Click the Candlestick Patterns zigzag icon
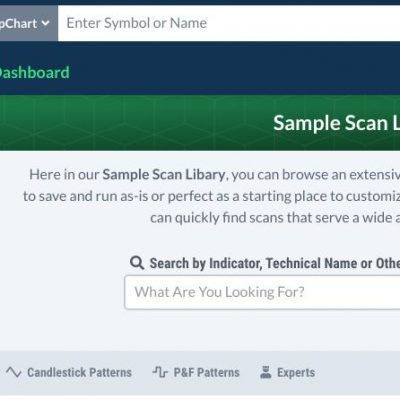400x400 pixels. coord(14,372)
